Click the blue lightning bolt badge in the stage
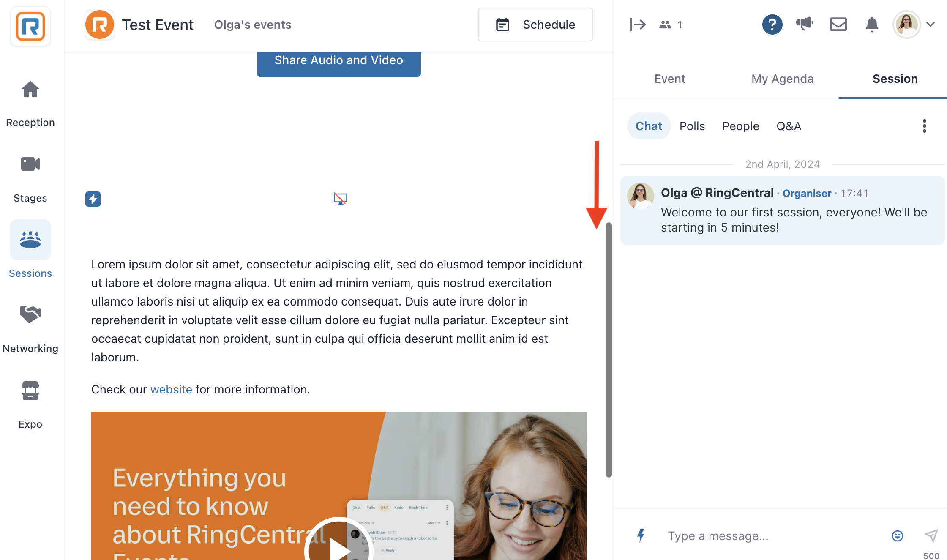The width and height of the screenshot is (947, 560). [93, 199]
